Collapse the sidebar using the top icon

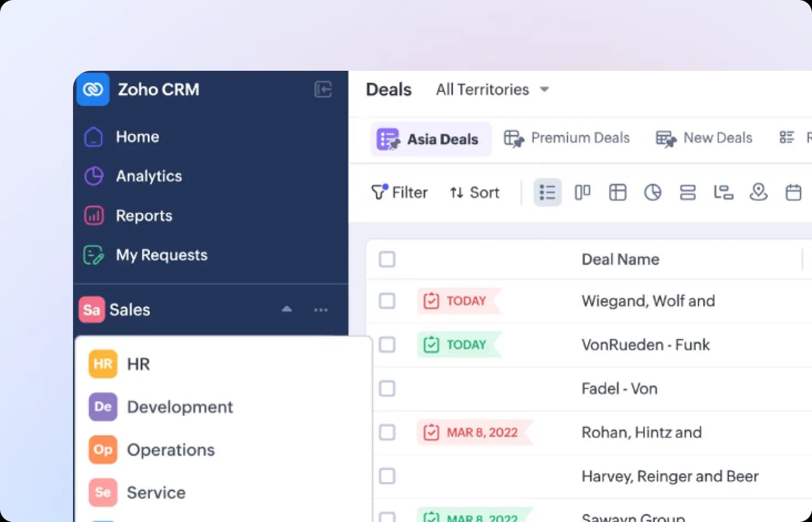[x=323, y=89]
